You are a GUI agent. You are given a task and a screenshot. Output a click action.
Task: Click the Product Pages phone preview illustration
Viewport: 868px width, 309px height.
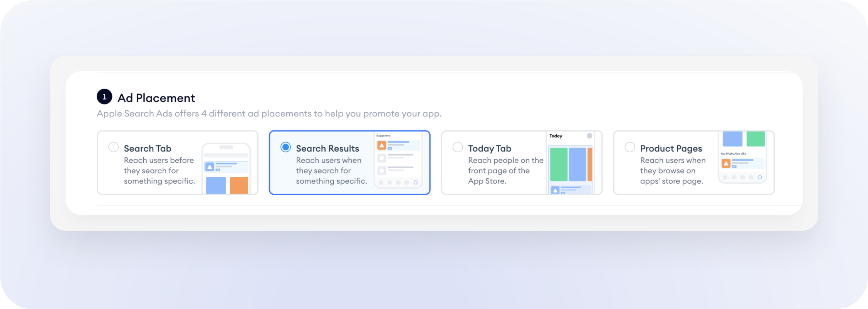(x=742, y=157)
